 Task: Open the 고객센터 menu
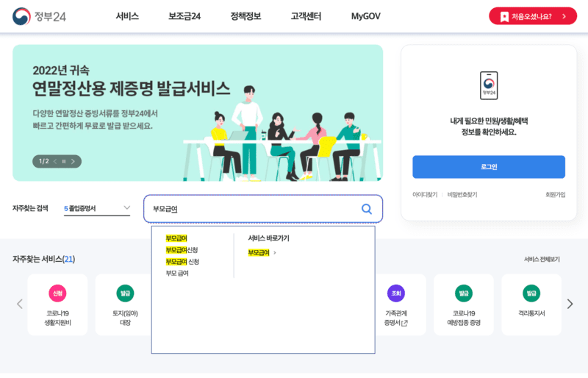point(306,16)
